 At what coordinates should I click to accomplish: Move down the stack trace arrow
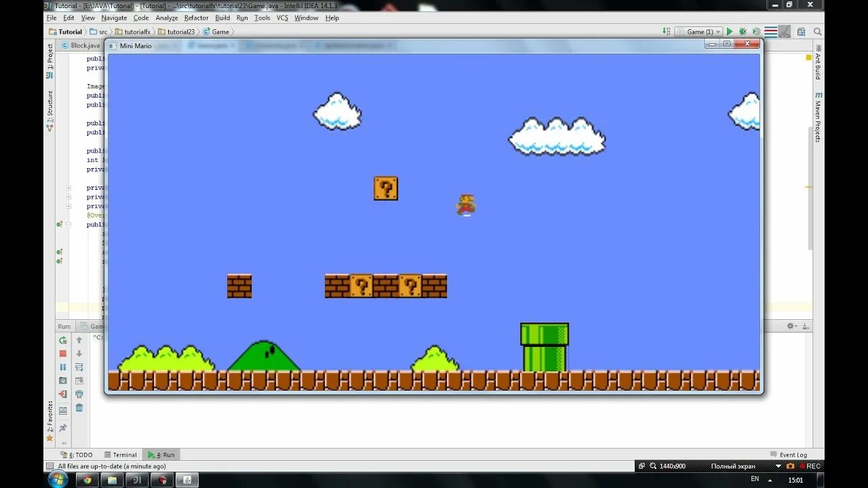pyautogui.click(x=79, y=354)
